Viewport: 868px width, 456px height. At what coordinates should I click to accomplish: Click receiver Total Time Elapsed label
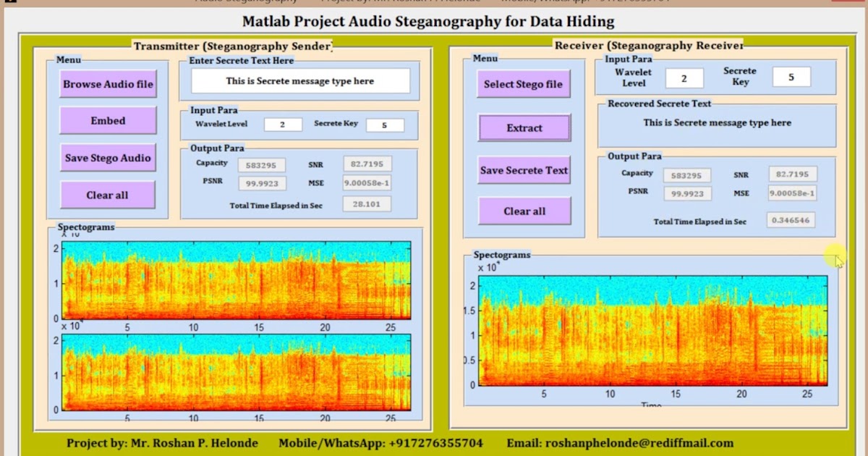point(699,221)
